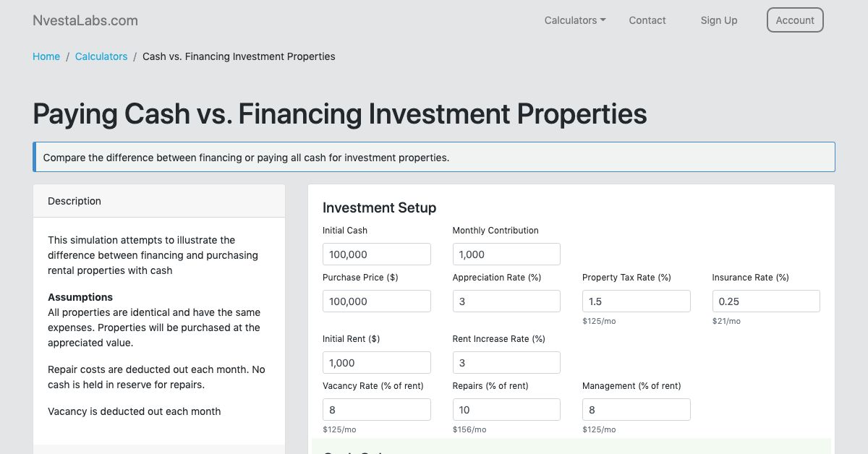This screenshot has height=454, width=868.
Task: Click the Purchase Price field
Action: pyautogui.click(x=376, y=301)
